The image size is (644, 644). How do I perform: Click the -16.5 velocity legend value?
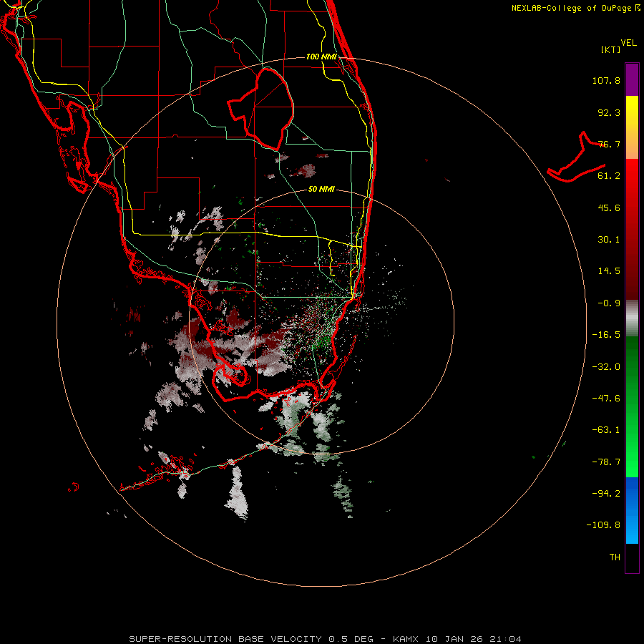(x=606, y=335)
